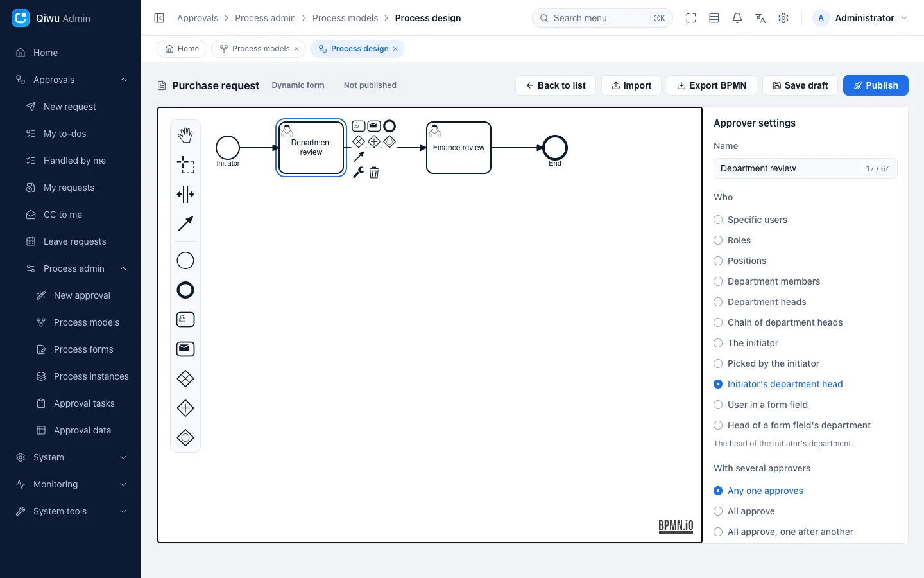Pick the inclusive gateway in the palette
The height and width of the screenshot is (578, 924).
185,438
